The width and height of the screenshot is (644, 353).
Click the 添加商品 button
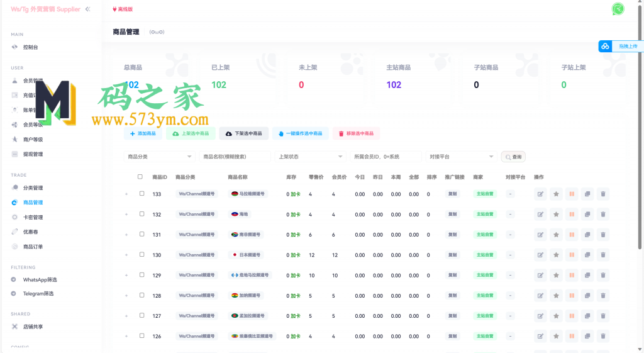tap(143, 133)
